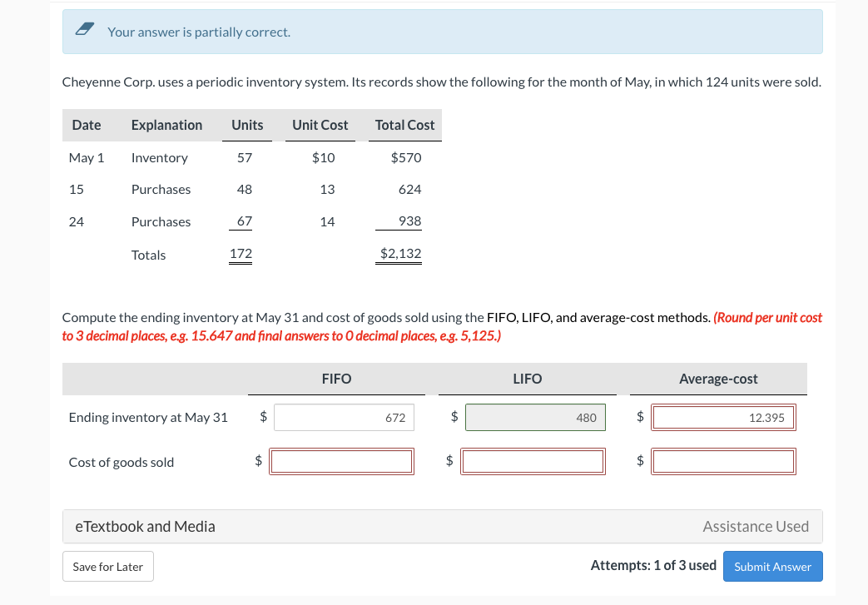The height and width of the screenshot is (605, 868).
Task: Click the Unit Cost column header
Action: coord(320,125)
